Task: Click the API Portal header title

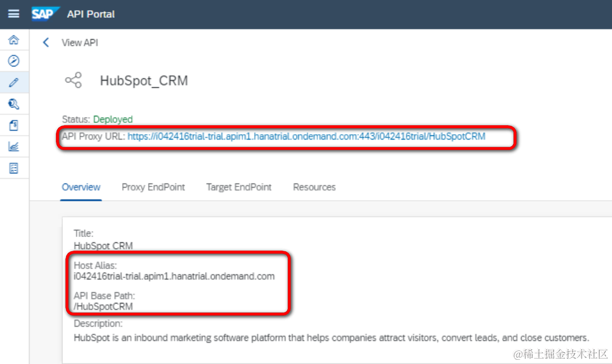Action: (91, 14)
